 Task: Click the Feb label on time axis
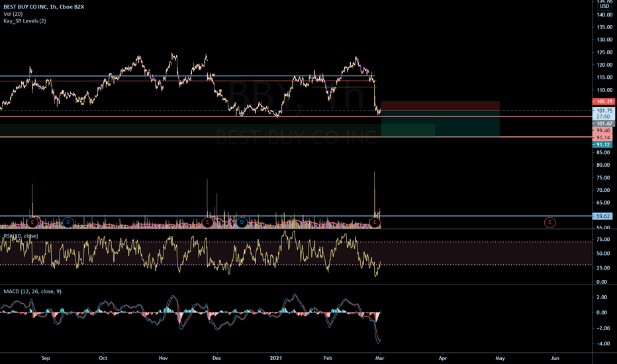tap(328, 358)
